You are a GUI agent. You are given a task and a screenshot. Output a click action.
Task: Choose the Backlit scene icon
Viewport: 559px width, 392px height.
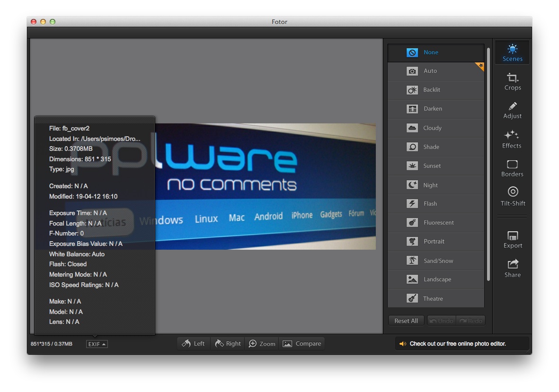point(412,90)
